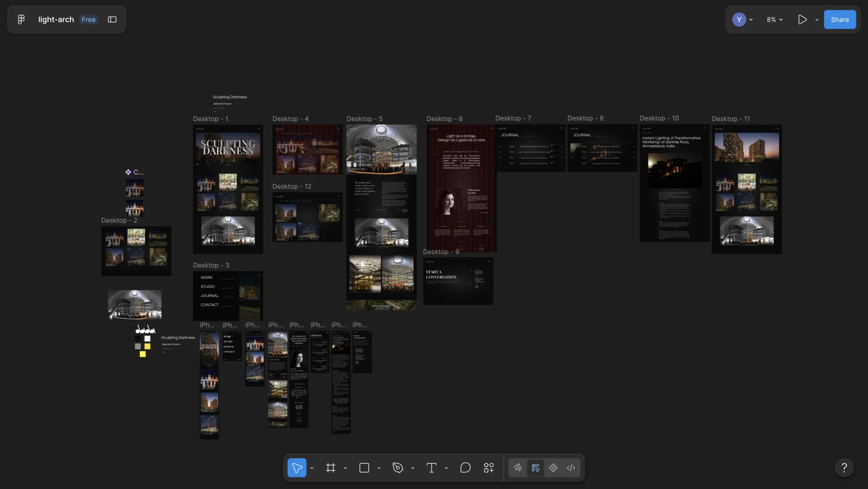Screen dimensions: 868x489
Task: Switch to Draw mode
Action: [x=517, y=468]
